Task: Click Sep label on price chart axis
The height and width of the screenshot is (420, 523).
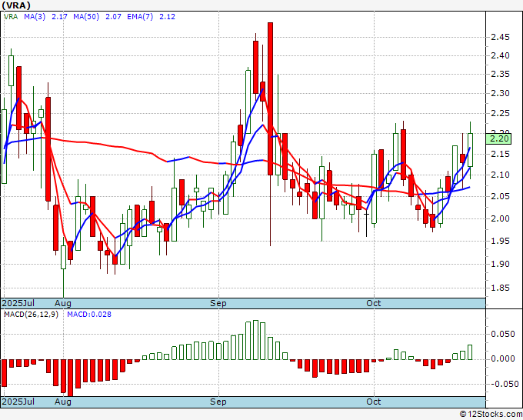Action: click(218, 303)
